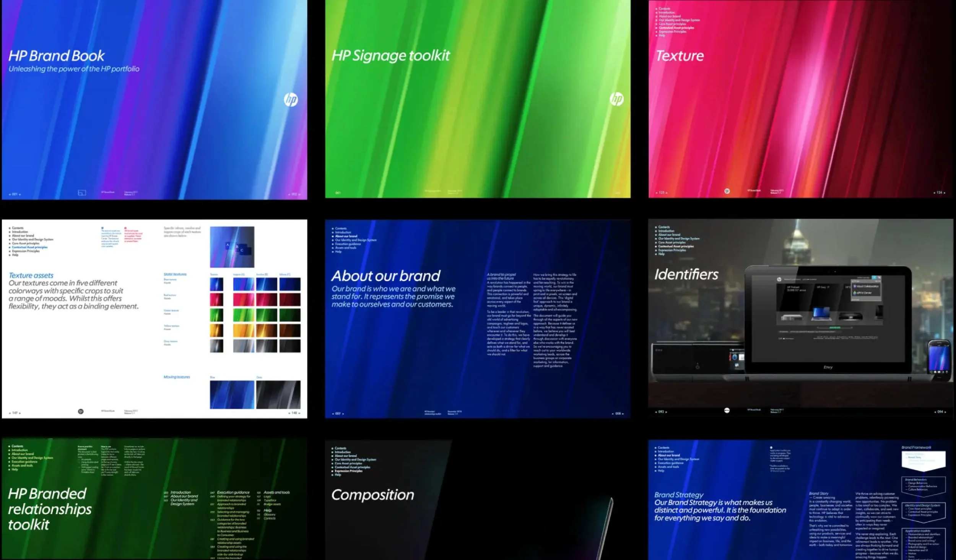Click the screen icon at the bottom of the Brand Book cover

(x=82, y=193)
